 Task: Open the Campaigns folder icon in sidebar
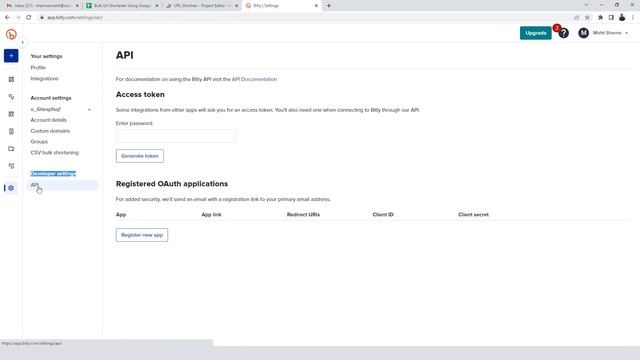[11, 149]
